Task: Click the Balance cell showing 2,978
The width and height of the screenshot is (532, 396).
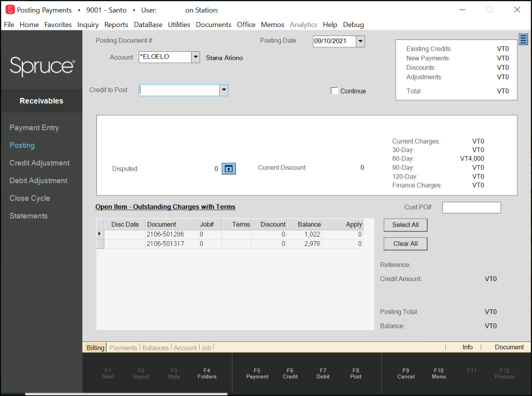Action: pos(304,244)
